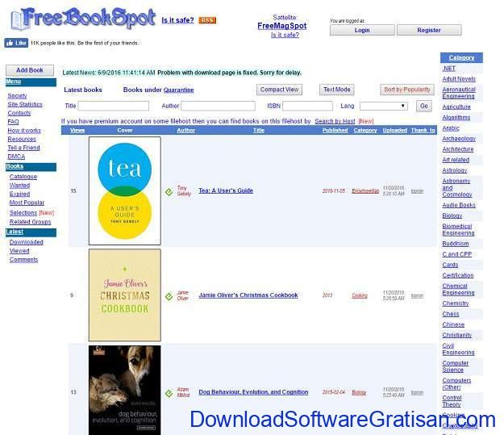Screen dimensions: 504x435
Task: Open Adult Novels category
Action: pyautogui.click(x=459, y=79)
